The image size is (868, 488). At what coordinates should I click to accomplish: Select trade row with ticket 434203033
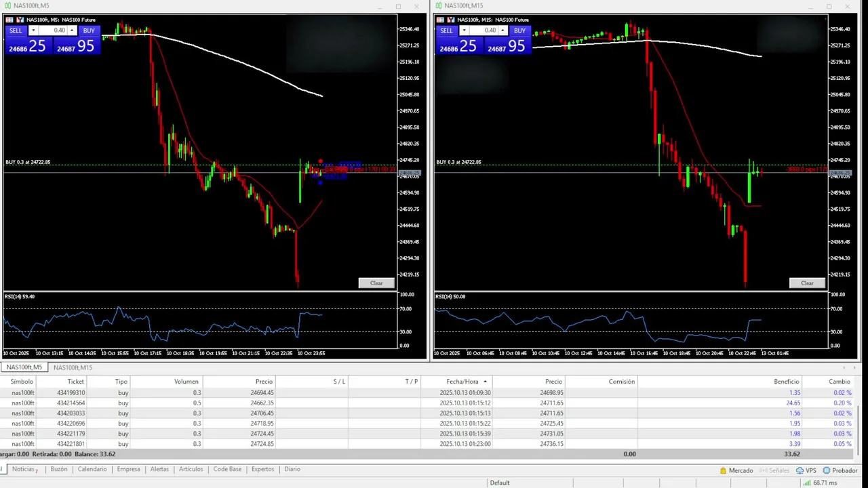click(427, 413)
